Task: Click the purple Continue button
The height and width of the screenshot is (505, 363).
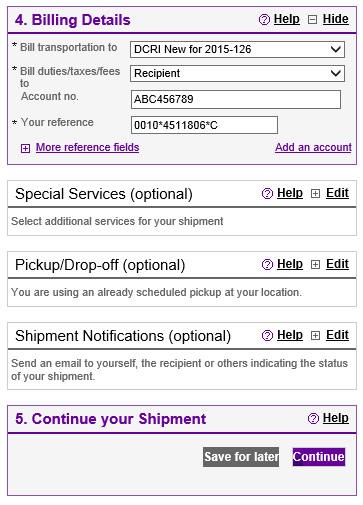Action: point(319,457)
